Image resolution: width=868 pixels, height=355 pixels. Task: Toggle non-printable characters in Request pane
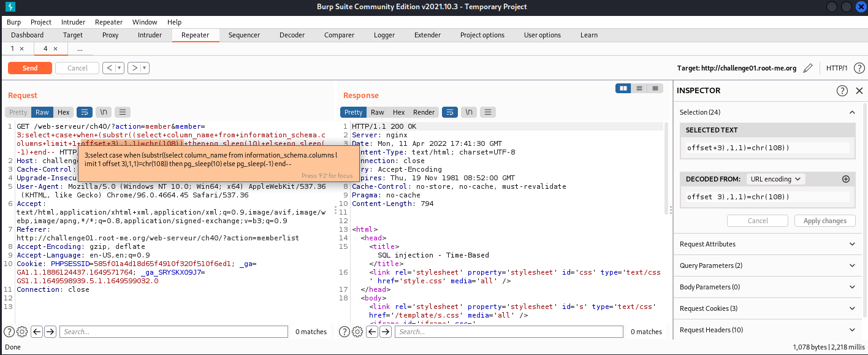[x=104, y=112]
